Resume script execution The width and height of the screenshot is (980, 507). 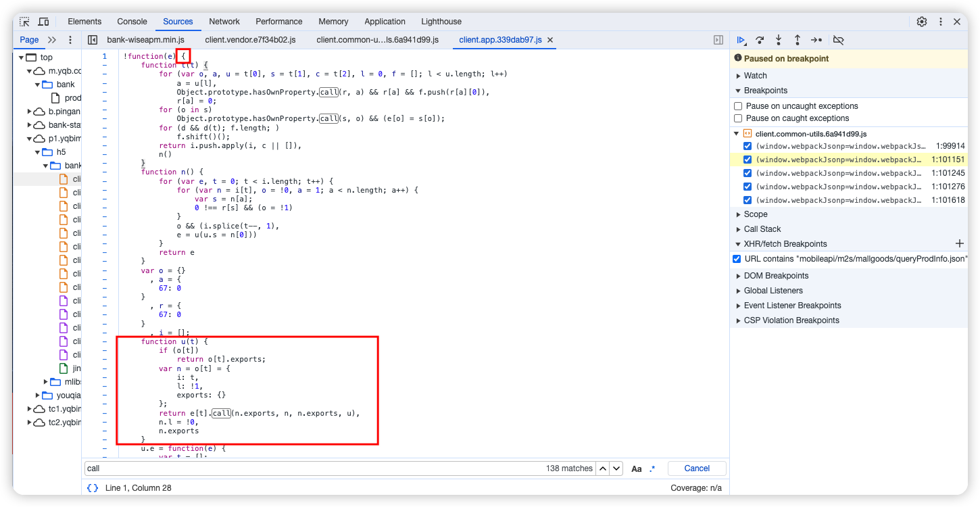[x=741, y=40]
